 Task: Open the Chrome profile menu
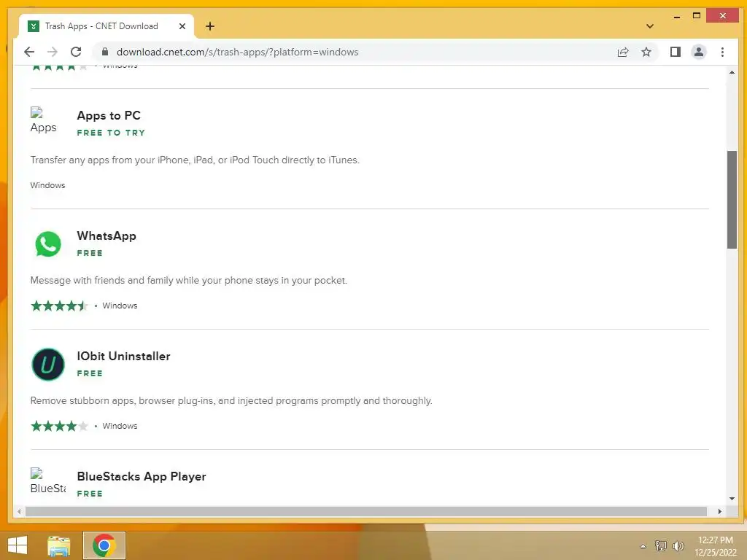(699, 52)
